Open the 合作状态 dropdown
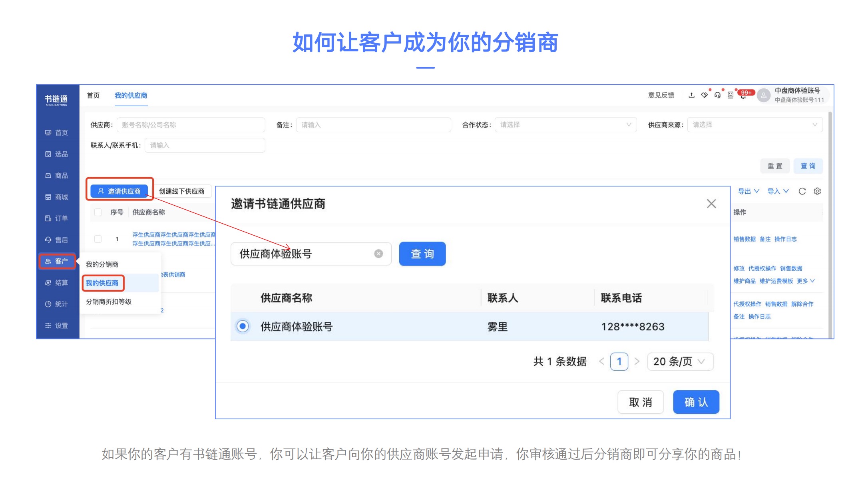This screenshot has height=488, width=868. click(x=565, y=125)
